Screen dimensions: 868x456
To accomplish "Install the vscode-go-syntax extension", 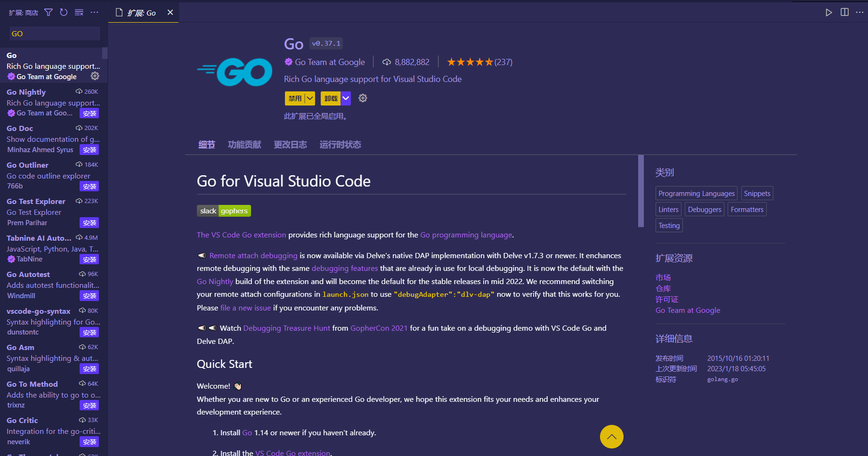I will (89, 333).
